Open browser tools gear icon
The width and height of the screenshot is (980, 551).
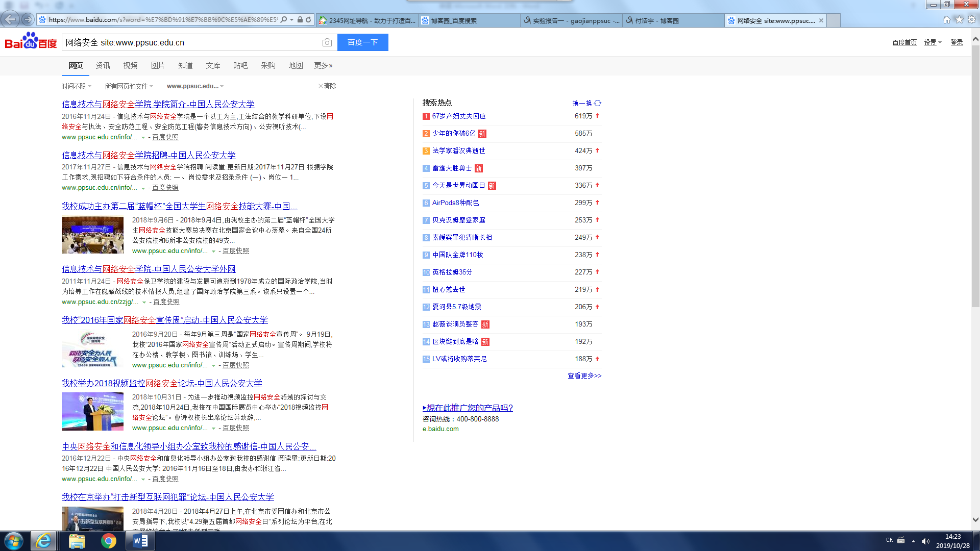click(x=972, y=20)
